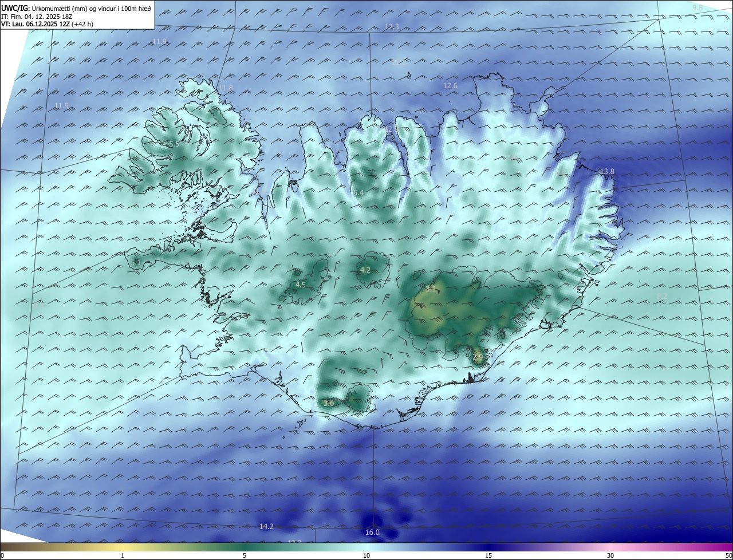This screenshot has height=560, width=733.
Task: Click the 11.8 value near the Westfjords
Action: point(226,88)
